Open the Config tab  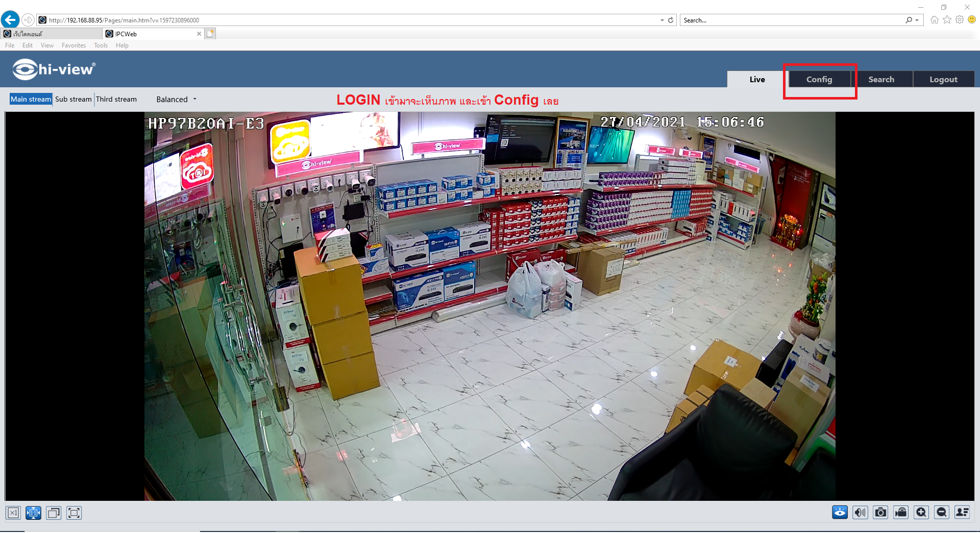(819, 80)
